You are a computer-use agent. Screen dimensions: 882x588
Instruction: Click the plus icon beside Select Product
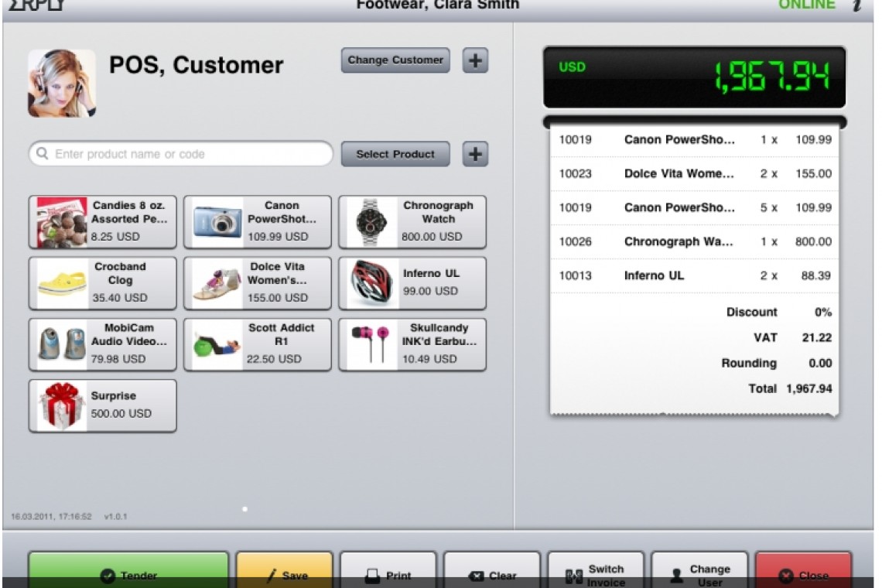[475, 154]
